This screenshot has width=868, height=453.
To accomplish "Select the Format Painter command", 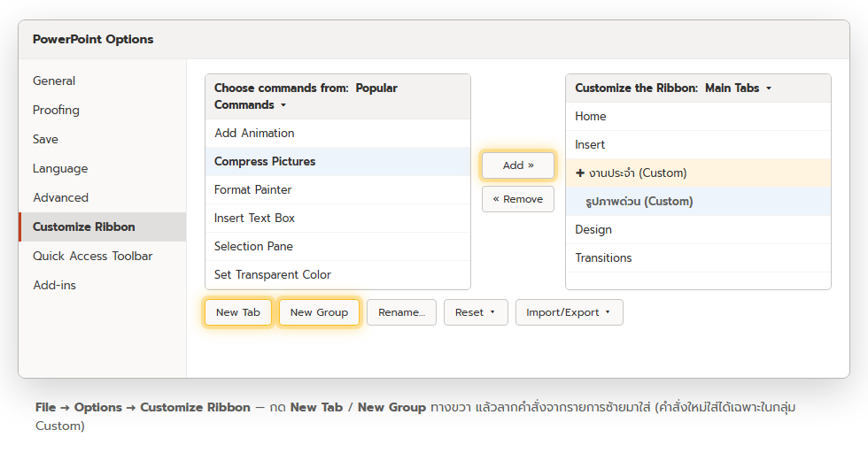I will click(337, 189).
